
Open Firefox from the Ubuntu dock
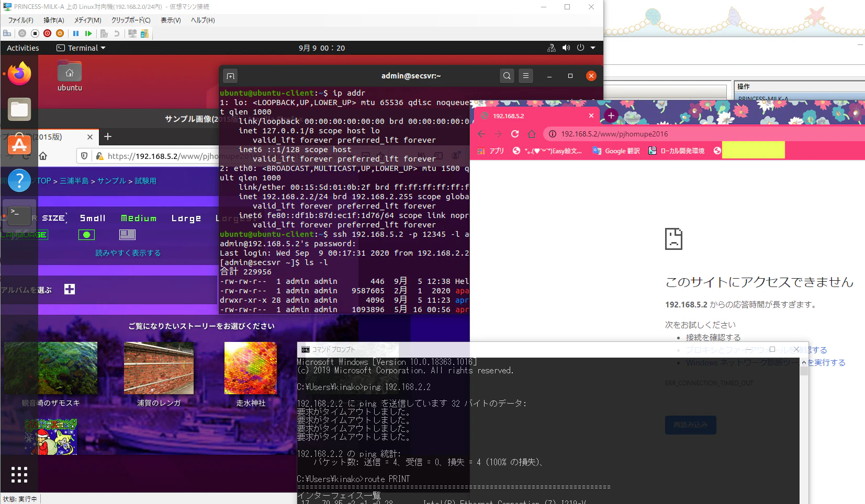19,74
